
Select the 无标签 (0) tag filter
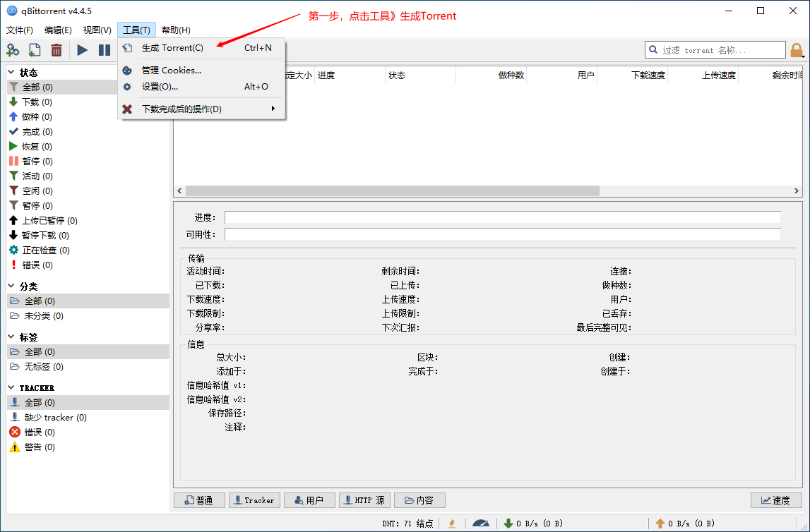88,367
